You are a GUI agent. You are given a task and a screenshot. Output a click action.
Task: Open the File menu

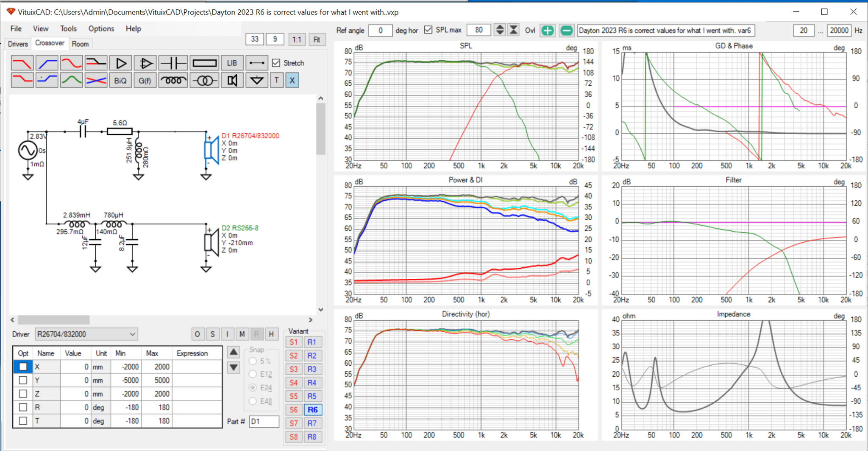pos(16,28)
